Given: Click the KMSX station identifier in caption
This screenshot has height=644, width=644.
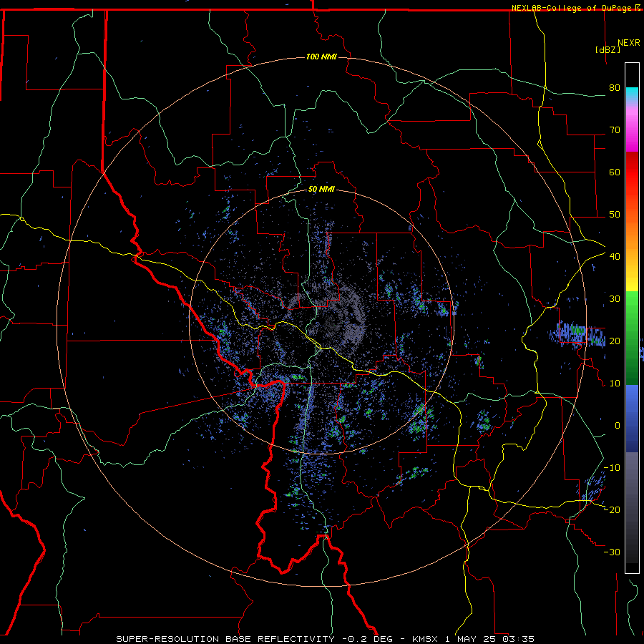Looking at the screenshot, I should [x=424, y=639].
